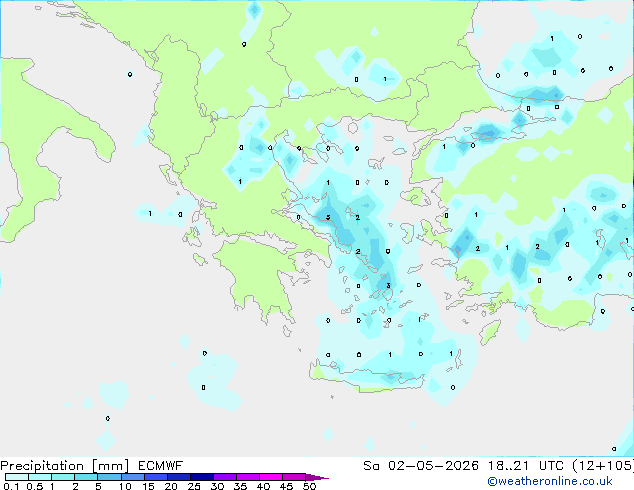Click the legend label '20'
Screen dimensions: 634x490
coord(171,486)
